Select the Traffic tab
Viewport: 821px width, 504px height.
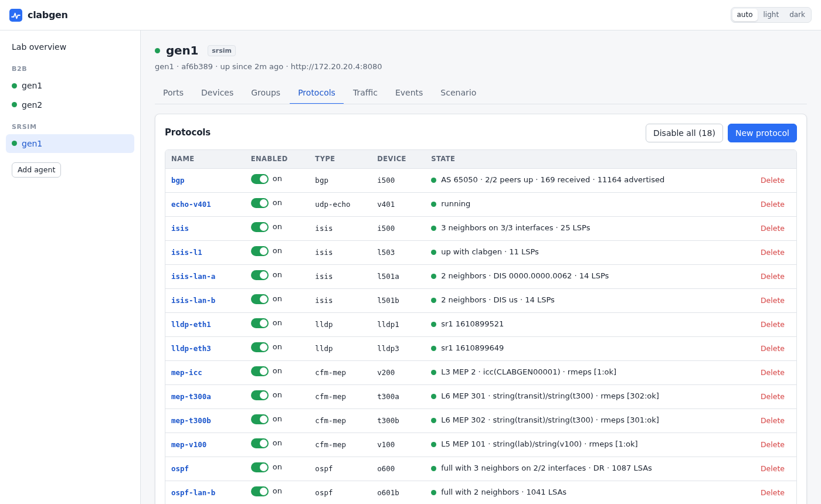click(365, 93)
